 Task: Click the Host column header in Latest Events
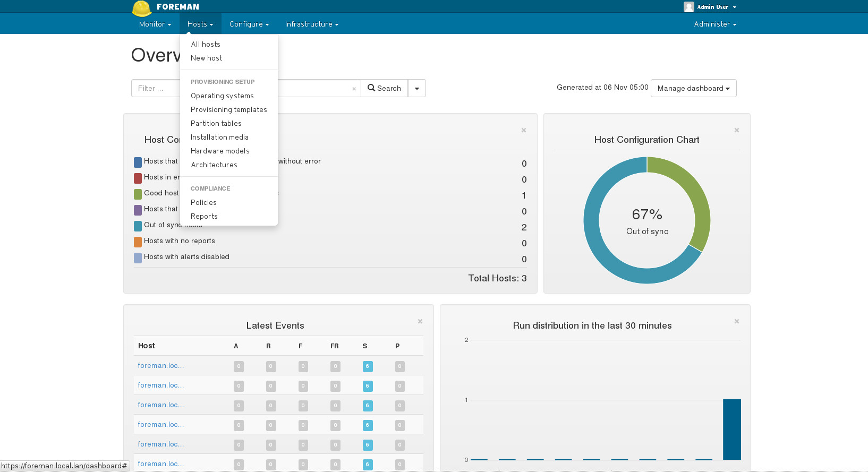[x=147, y=346]
